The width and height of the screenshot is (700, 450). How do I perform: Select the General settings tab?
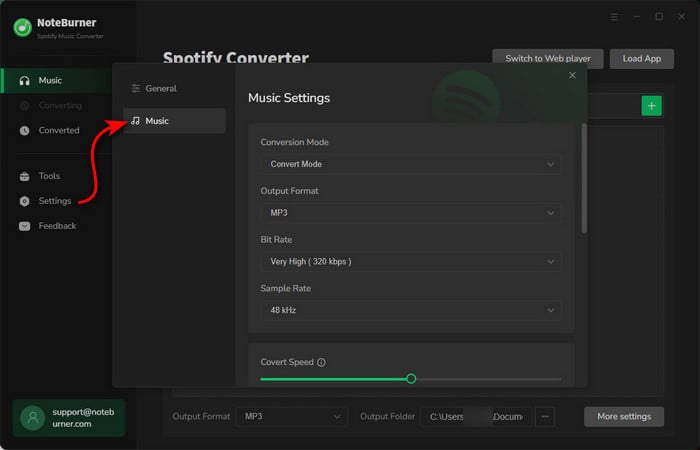(x=175, y=88)
